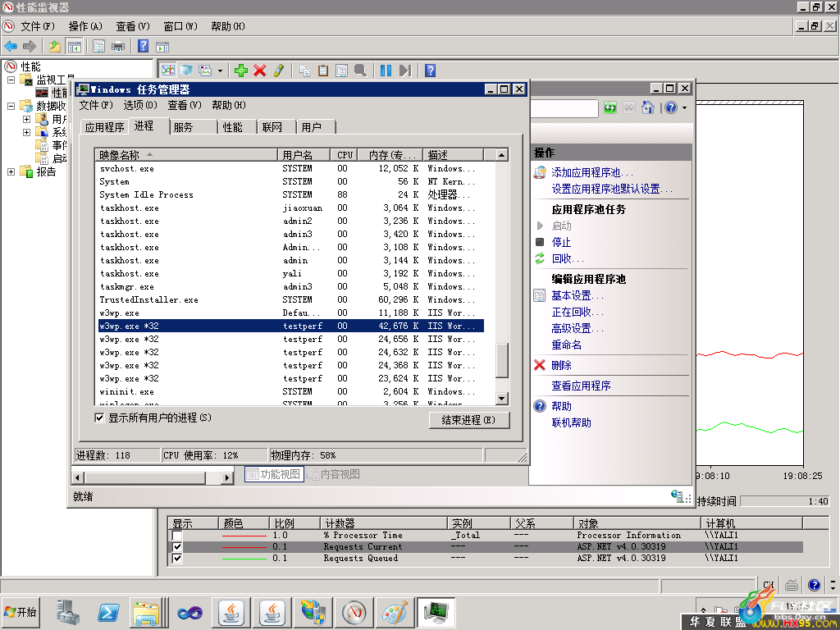Image resolution: width=840 pixels, height=630 pixels.
Task: Expand the user defined collector node
Action: pos(26,119)
